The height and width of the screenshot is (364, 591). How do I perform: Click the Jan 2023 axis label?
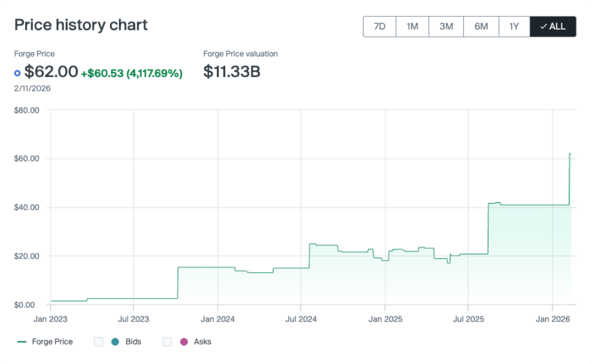click(50, 319)
